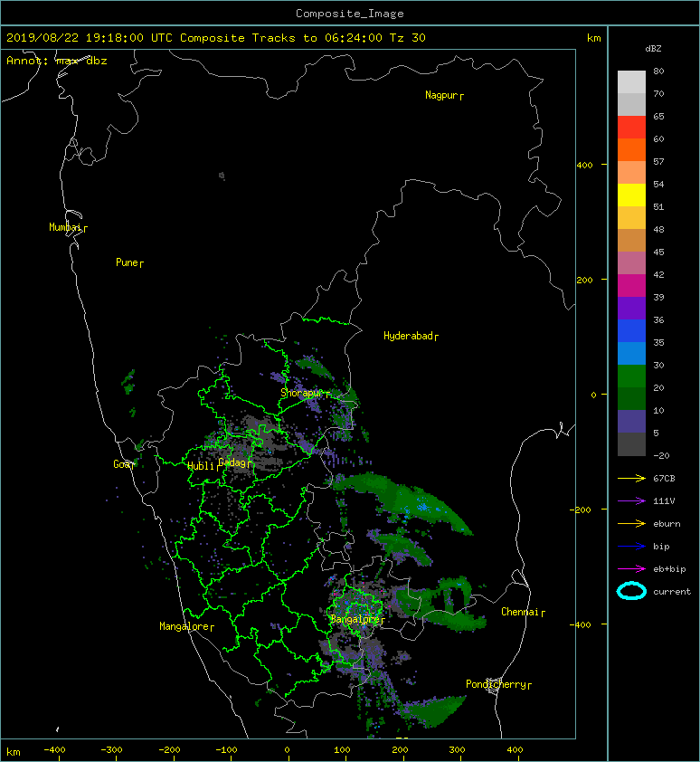700x762 pixels.
Task: Select the green 20-30 dBZ swatch
Action: (631, 376)
